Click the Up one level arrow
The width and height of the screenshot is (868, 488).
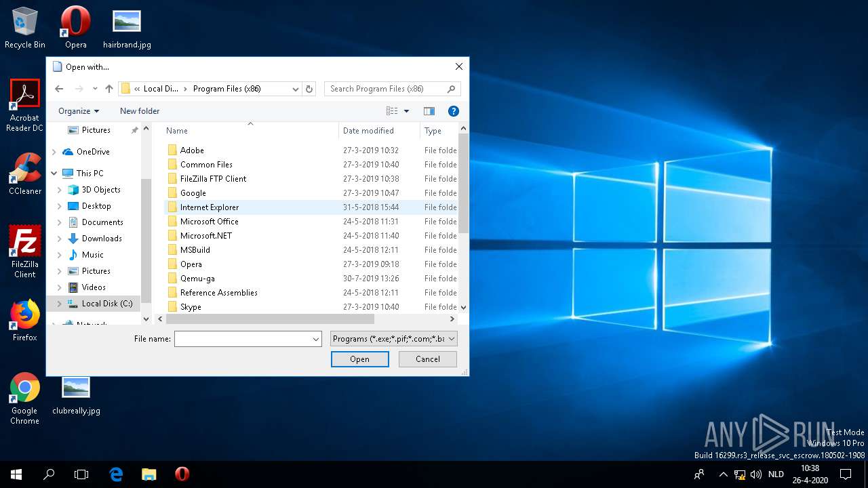[108, 89]
